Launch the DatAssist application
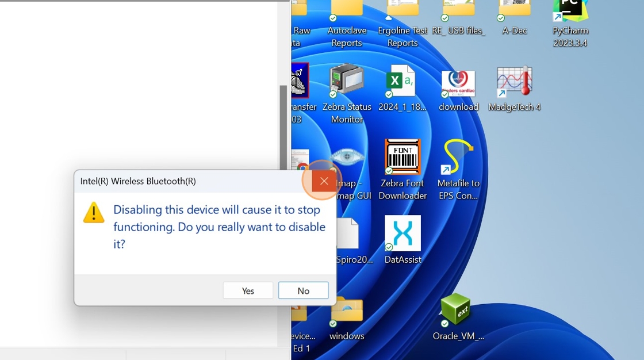The image size is (644, 360). (402, 240)
